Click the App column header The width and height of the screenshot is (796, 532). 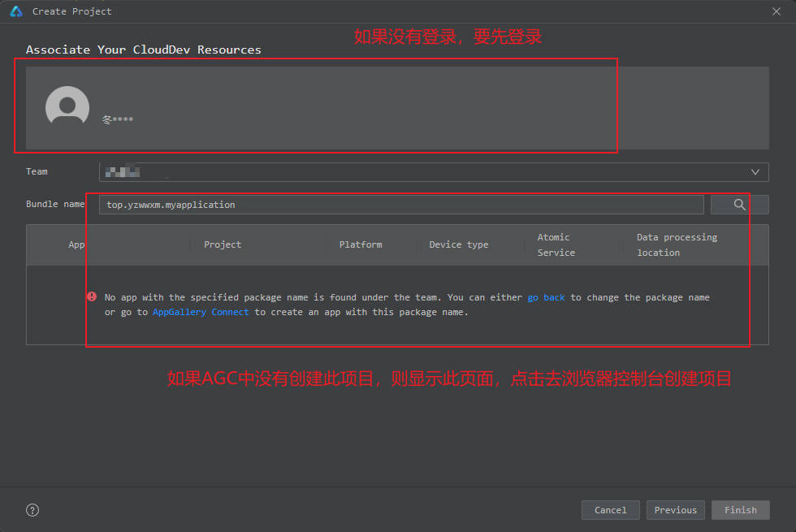click(76, 244)
